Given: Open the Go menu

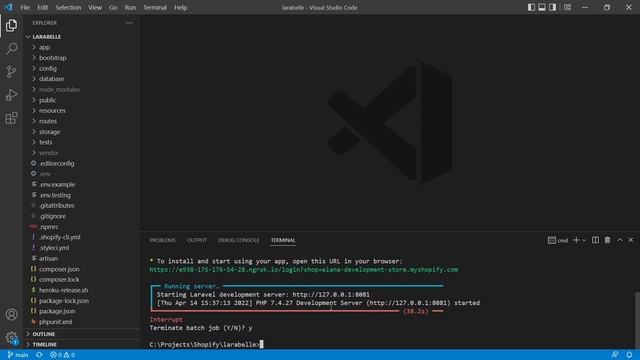Looking at the screenshot, I should [113, 7].
